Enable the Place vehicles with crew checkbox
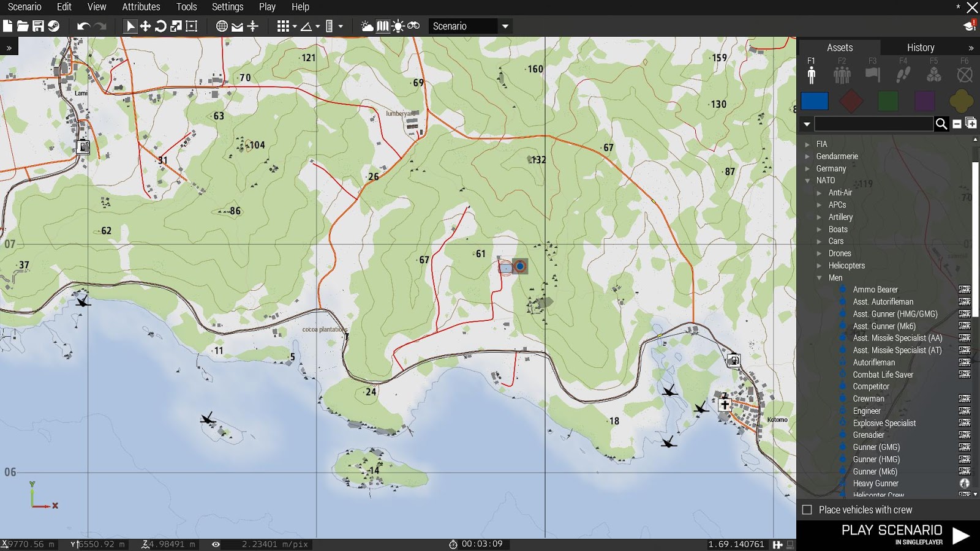980x551 pixels. (807, 509)
